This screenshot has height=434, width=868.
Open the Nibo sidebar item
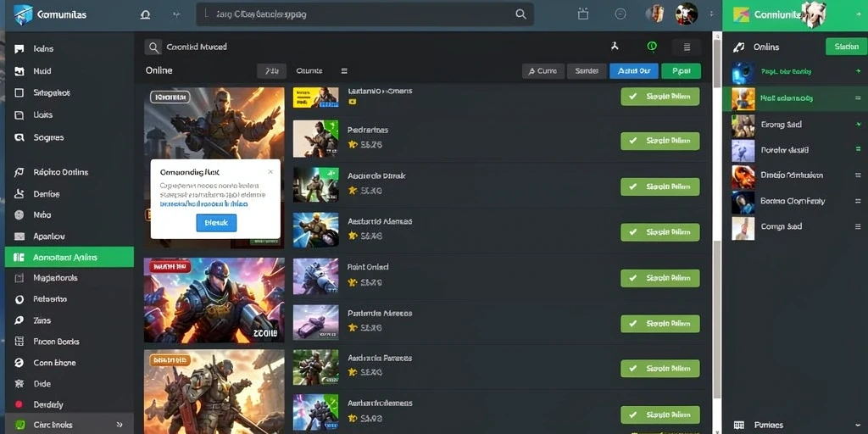tap(70, 214)
